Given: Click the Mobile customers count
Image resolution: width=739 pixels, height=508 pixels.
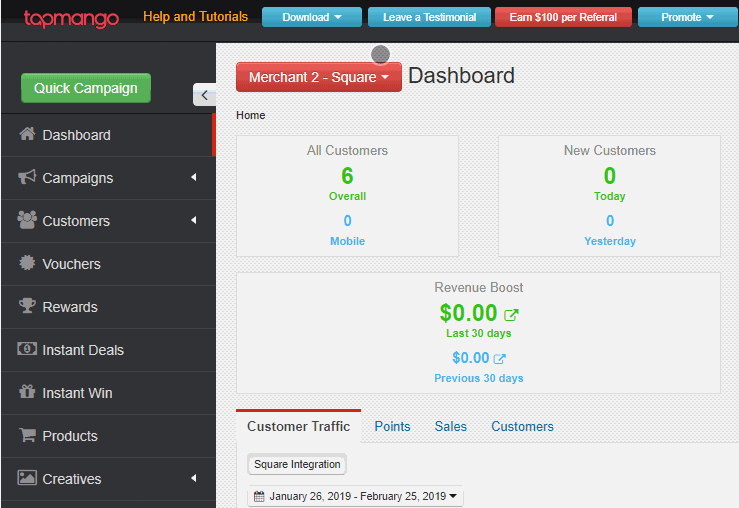Looking at the screenshot, I should click(x=347, y=221).
